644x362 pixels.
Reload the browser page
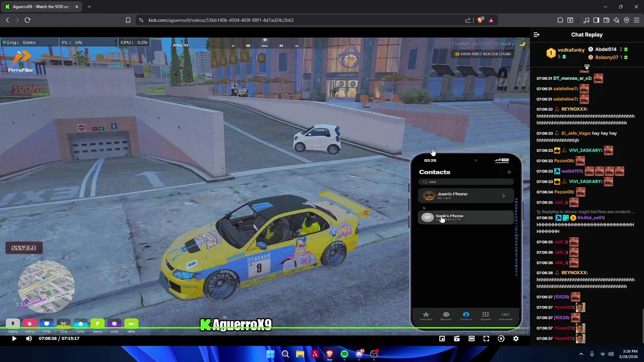27,20
